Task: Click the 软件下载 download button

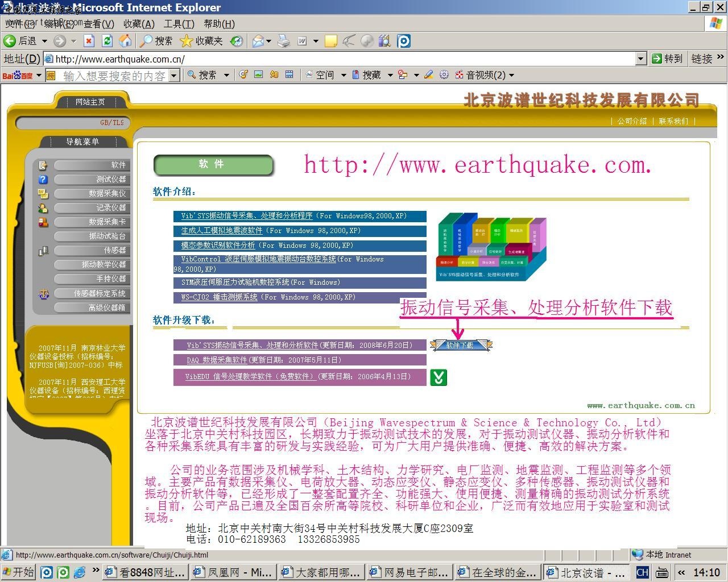Action: click(461, 345)
